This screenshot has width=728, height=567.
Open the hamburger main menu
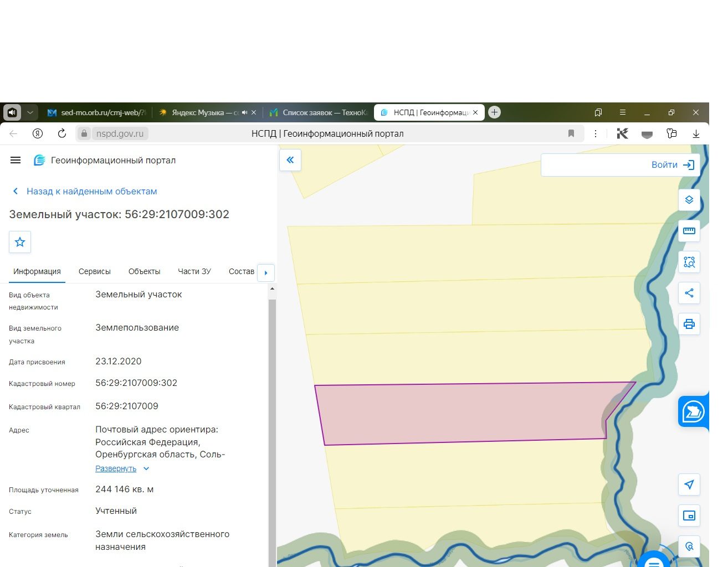[x=16, y=160]
